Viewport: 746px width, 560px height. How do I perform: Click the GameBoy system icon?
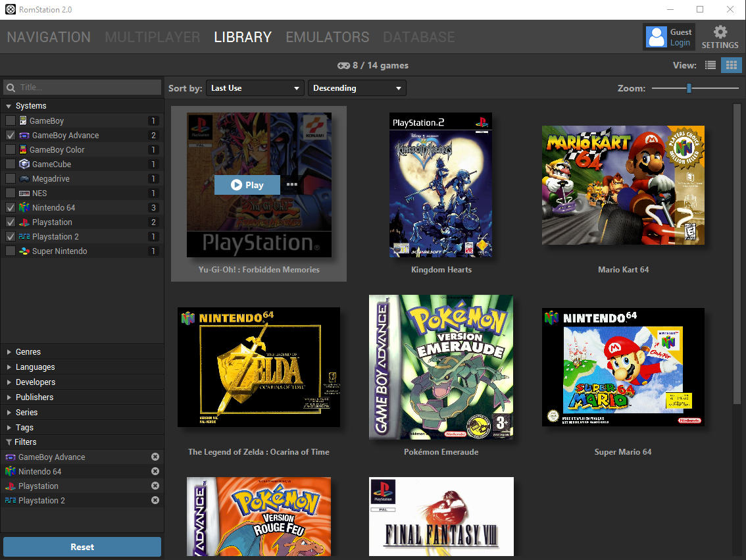(23, 121)
